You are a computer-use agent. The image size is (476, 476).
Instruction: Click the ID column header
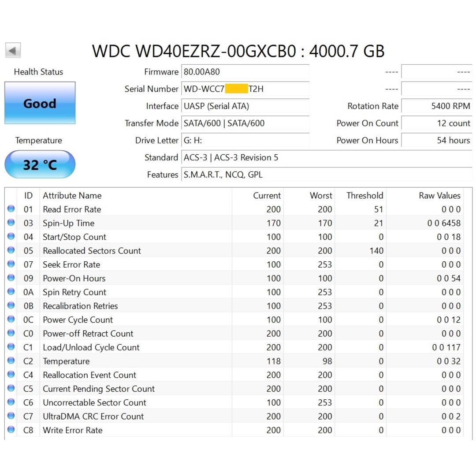tap(28, 196)
